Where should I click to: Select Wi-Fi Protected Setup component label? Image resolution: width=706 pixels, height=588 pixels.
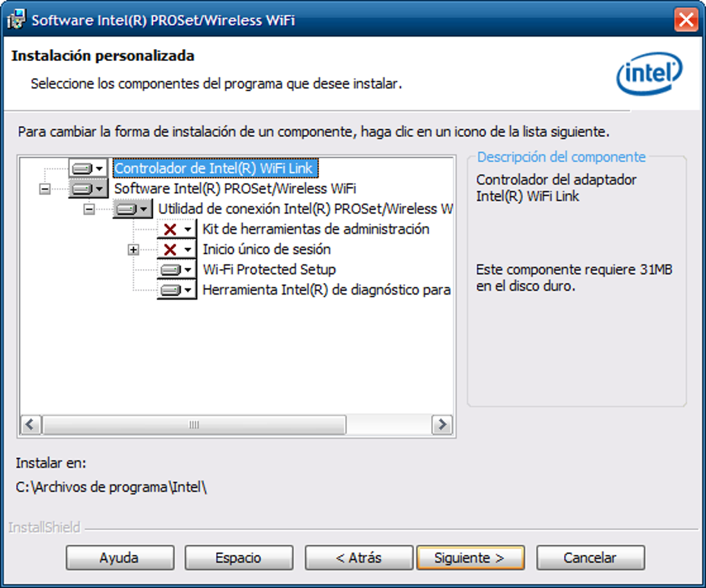tap(269, 270)
